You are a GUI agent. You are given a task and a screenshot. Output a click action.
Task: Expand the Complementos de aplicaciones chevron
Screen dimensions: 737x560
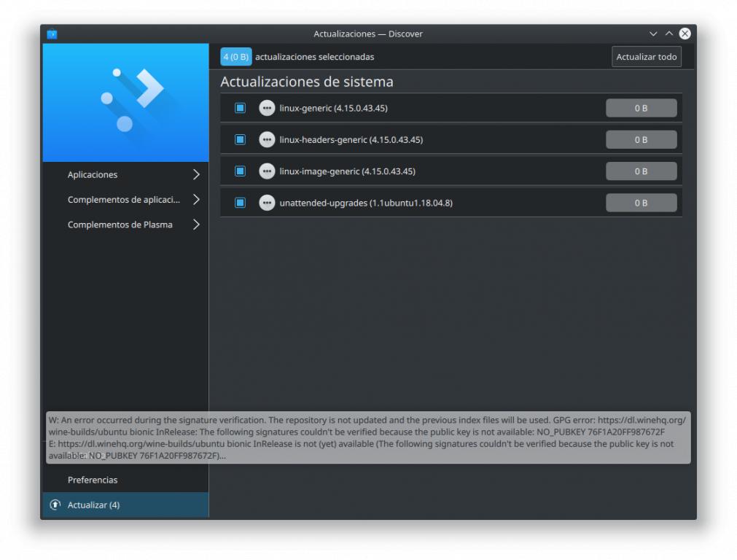[x=196, y=200]
